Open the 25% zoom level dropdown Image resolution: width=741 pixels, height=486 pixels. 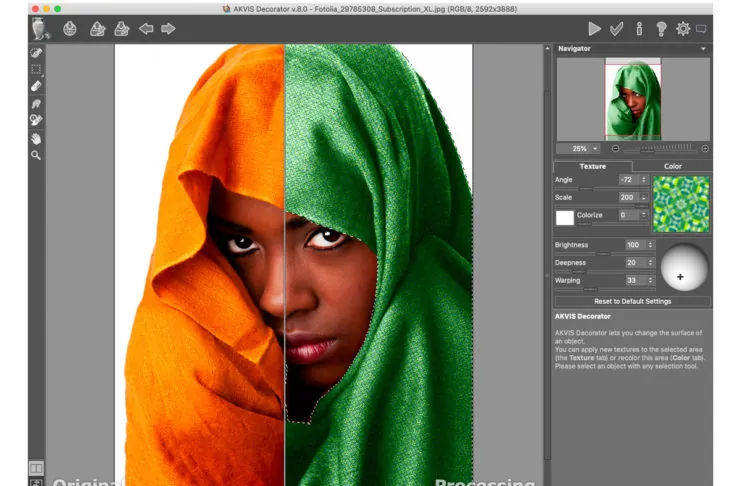(579, 148)
